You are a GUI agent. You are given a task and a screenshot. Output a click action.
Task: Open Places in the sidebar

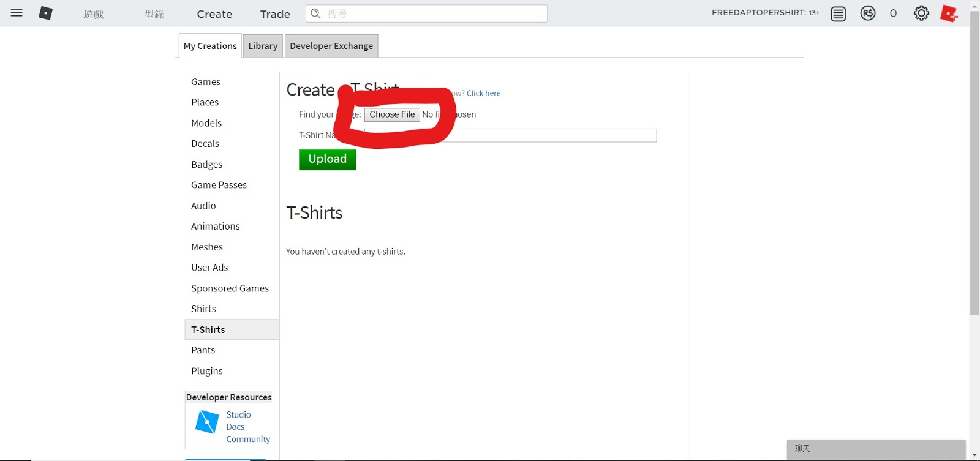click(205, 102)
